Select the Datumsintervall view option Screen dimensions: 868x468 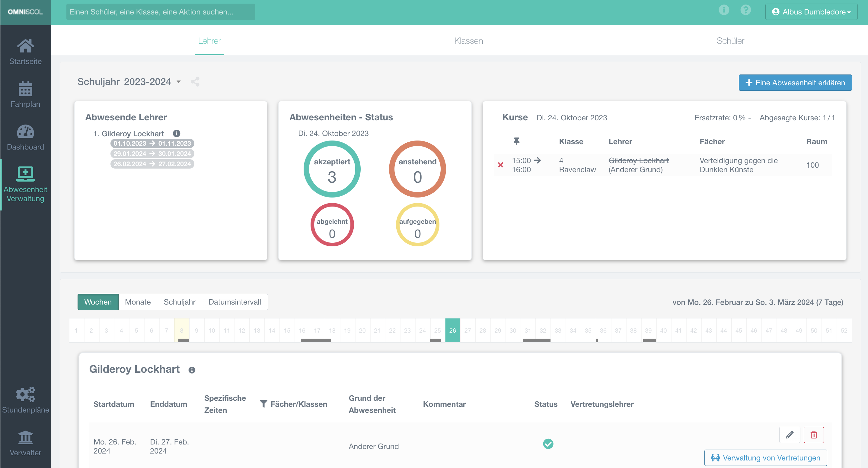[235, 302]
